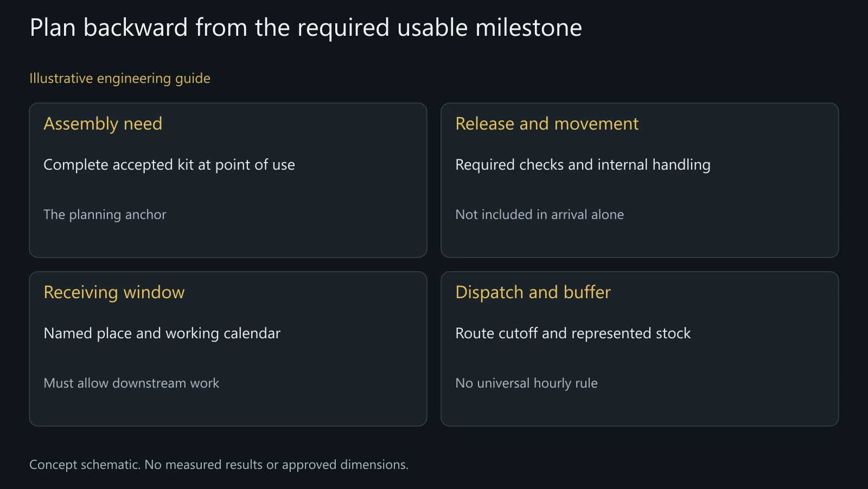Select Required checks and internal handling text
Viewport: 868px width, 489px height.
pos(583,165)
